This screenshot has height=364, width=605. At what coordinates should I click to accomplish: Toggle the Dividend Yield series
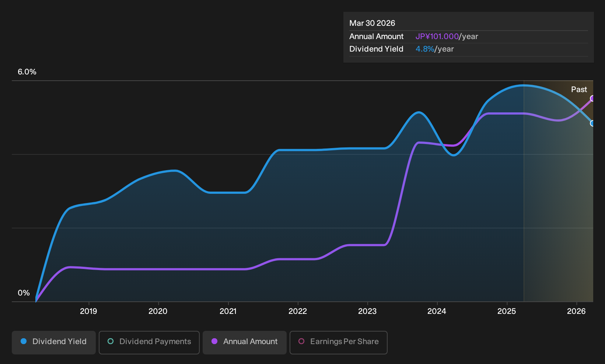(54, 342)
